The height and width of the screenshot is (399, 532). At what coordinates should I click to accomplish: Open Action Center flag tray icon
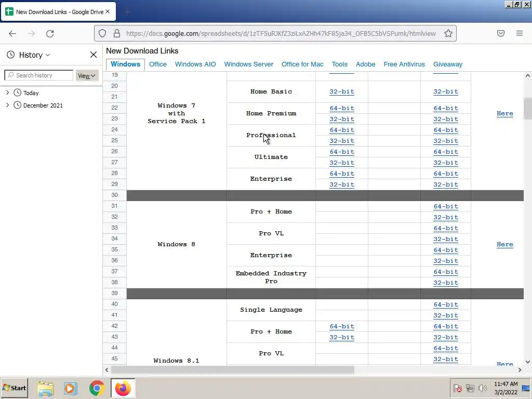[x=457, y=388]
